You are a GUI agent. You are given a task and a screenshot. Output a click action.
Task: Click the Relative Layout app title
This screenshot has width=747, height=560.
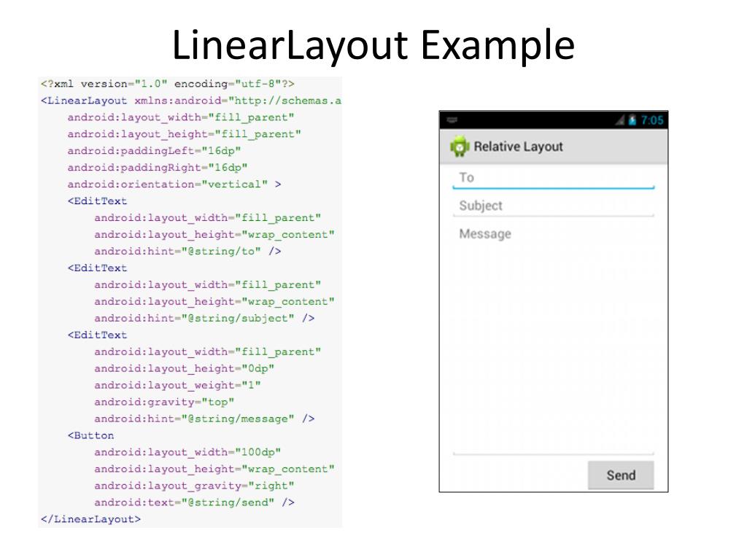coord(519,147)
